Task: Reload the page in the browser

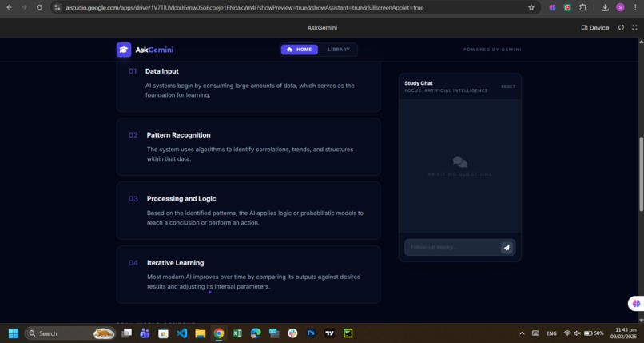Action: (x=39, y=7)
